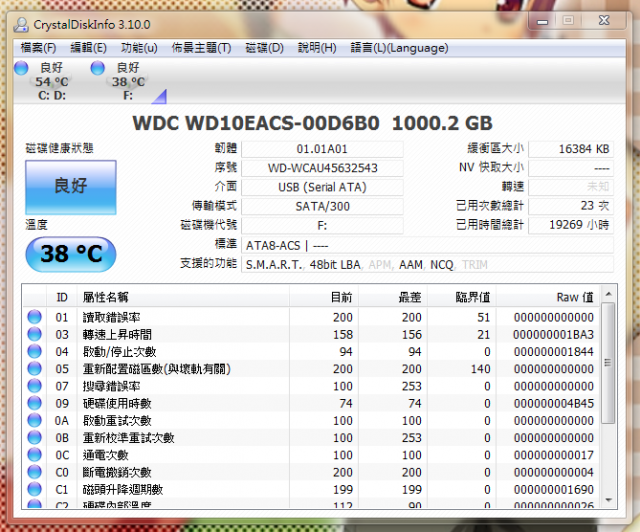
Task: Select the 讀取錯誤率 attribute row
Action: 311,317
